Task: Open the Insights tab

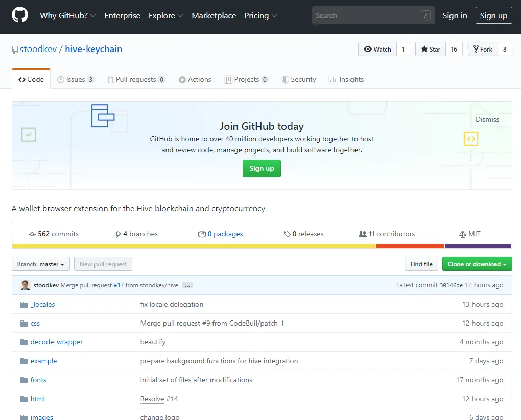Action: coord(346,79)
